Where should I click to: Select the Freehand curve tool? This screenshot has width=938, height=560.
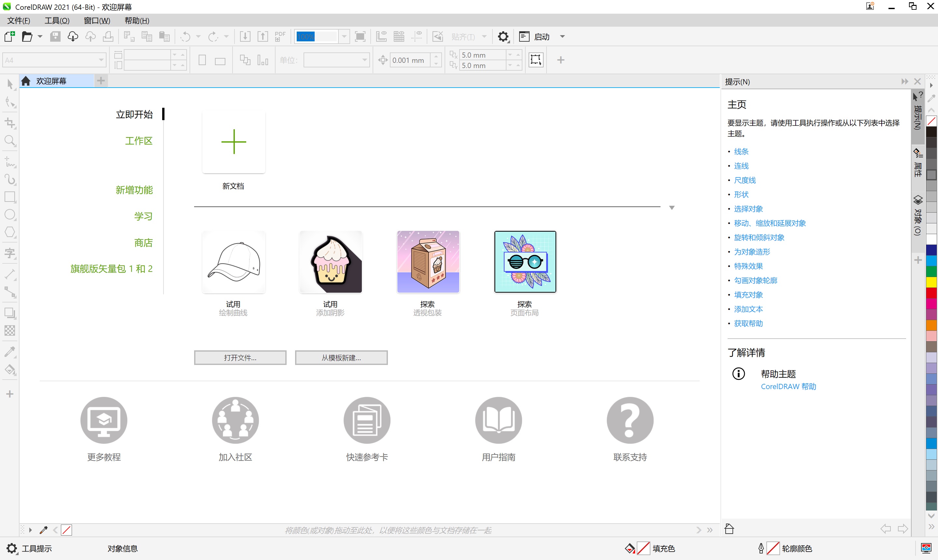10,162
